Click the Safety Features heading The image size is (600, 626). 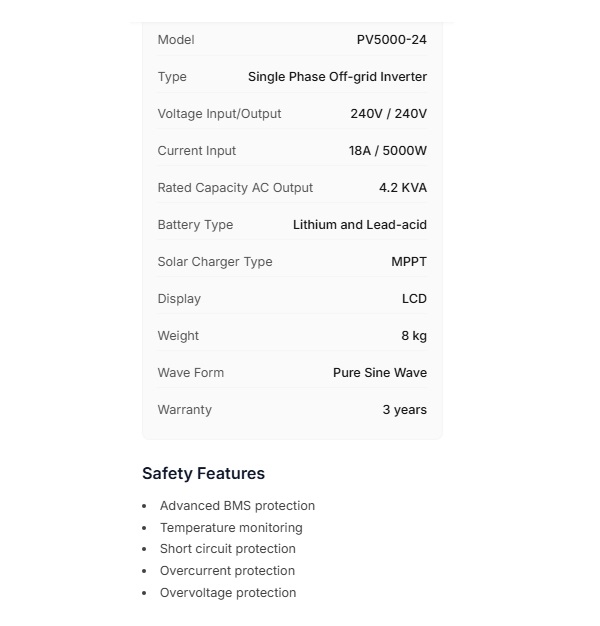[203, 474]
